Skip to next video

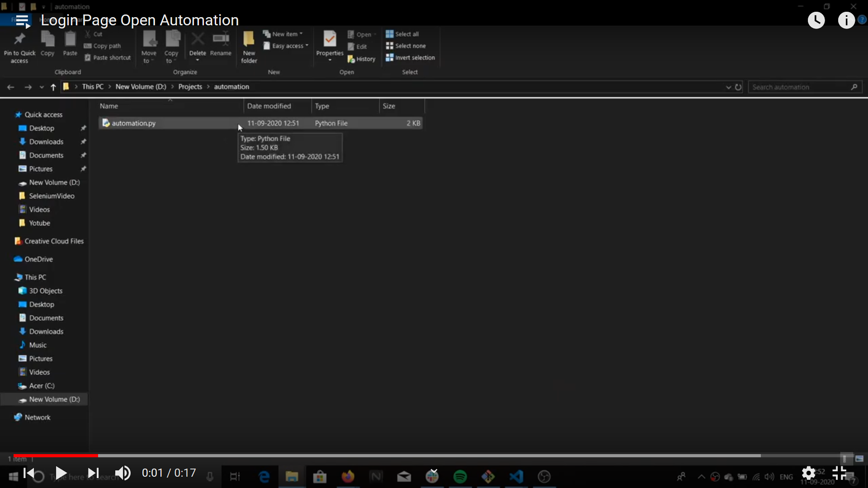93,473
